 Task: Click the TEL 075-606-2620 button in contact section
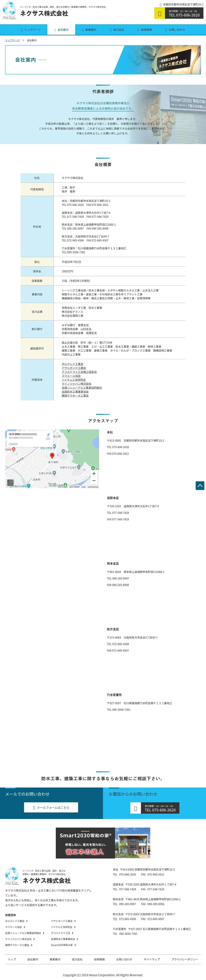(x=160, y=808)
